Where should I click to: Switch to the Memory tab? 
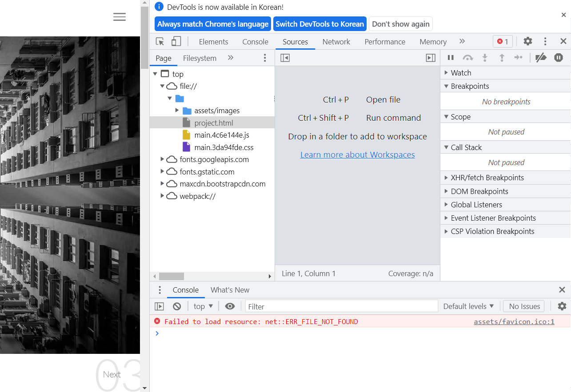point(433,42)
